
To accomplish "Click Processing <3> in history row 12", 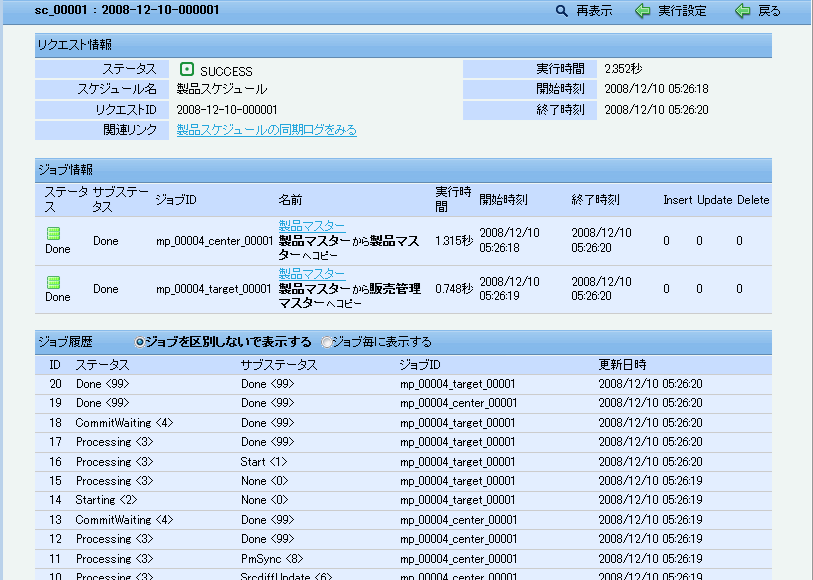I will tap(115, 539).
